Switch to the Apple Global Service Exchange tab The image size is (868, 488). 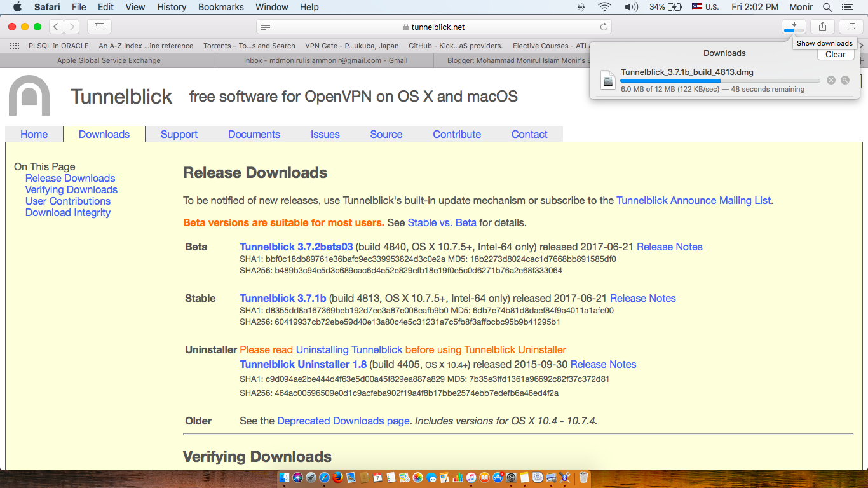(x=109, y=60)
